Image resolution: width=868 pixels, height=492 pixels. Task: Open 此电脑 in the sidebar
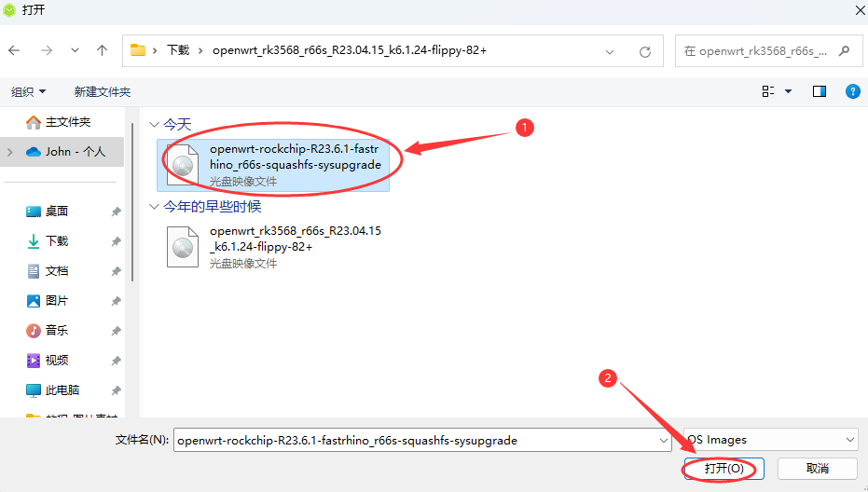pos(62,390)
